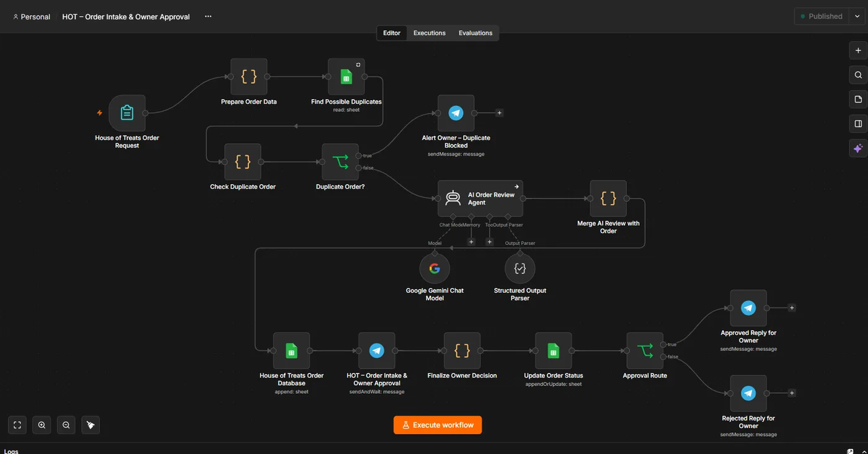Open the Merge AI Review with Order node
The height and width of the screenshot is (454, 868).
(x=608, y=198)
